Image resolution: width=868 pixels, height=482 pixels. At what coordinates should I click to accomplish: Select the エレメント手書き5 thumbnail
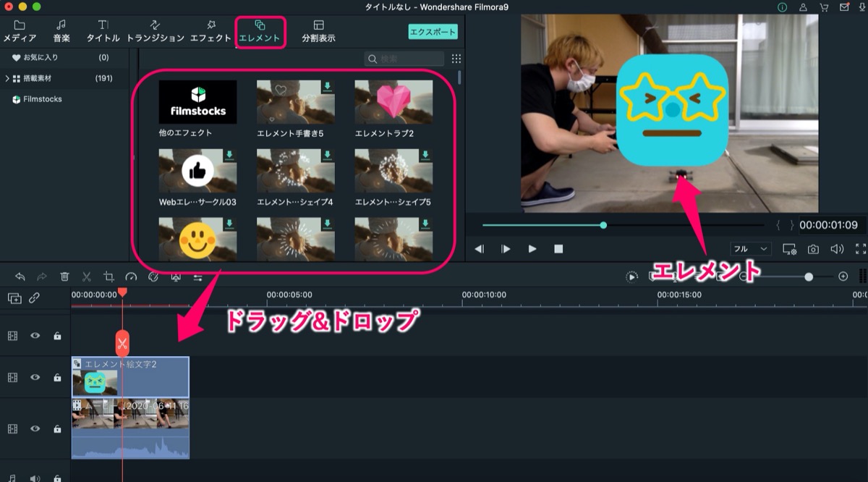[x=296, y=102]
